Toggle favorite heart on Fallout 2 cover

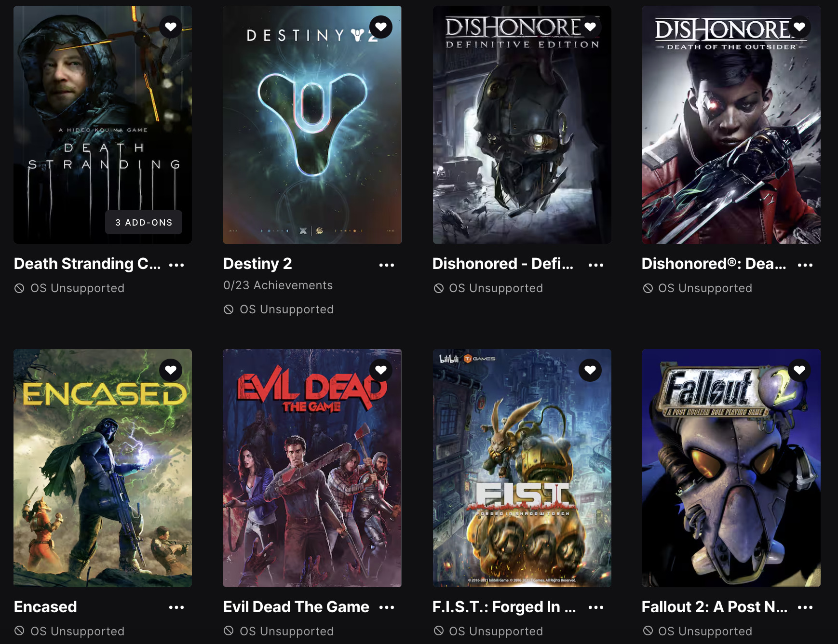pyautogui.click(x=799, y=370)
